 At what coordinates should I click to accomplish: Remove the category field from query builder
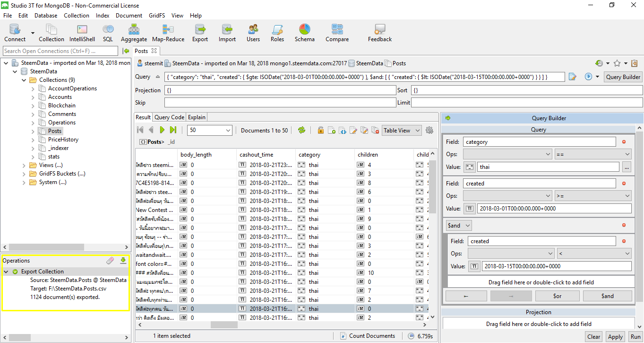[624, 142]
